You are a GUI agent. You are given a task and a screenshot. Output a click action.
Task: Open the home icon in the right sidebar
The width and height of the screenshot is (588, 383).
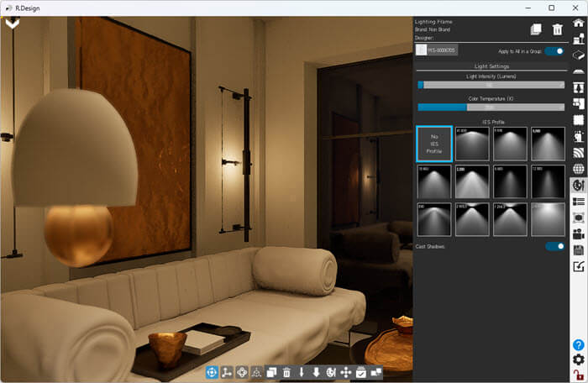pyautogui.click(x=578, y=23)
